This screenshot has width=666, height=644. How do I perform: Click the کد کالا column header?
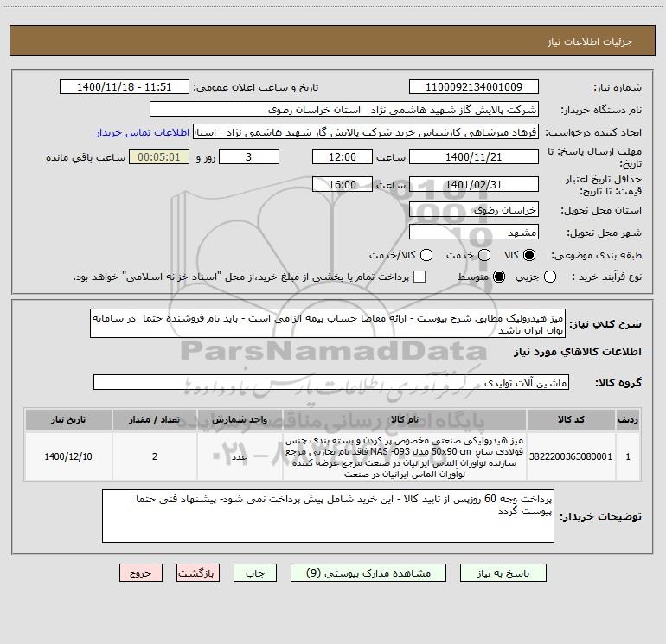point(571,419)
